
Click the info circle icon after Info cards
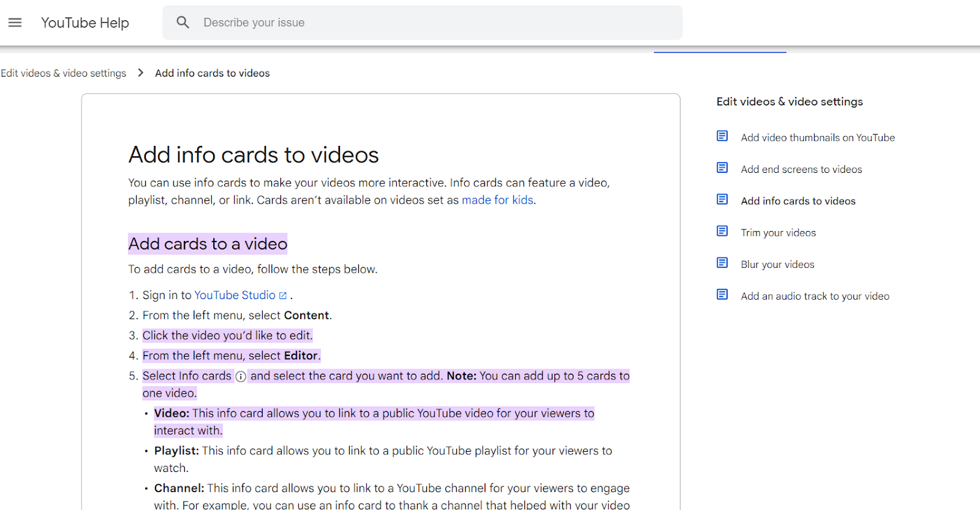[241, 376]
